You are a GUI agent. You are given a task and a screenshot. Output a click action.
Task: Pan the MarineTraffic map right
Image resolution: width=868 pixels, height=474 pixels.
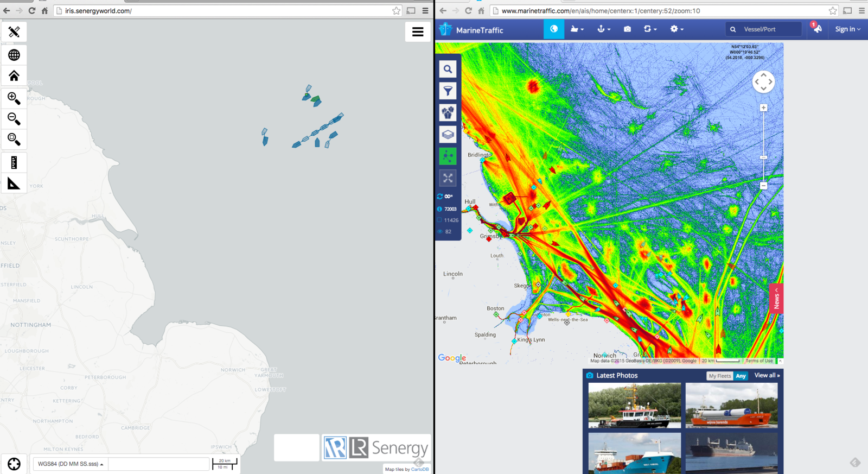click(x=770, y=82)
